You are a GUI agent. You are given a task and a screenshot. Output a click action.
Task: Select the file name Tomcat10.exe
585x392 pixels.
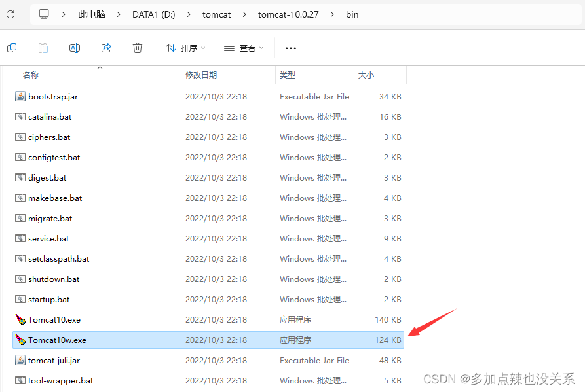tap(54, 320)
